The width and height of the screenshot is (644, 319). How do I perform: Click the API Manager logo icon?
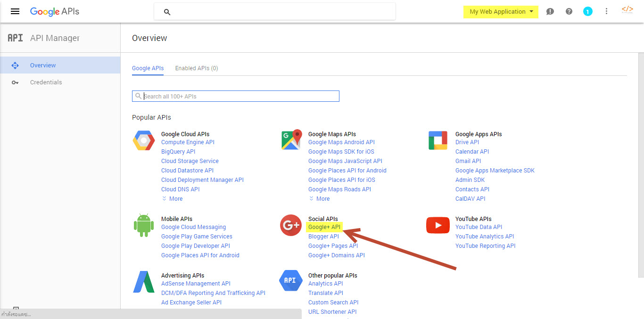click(x=15, y=38)
